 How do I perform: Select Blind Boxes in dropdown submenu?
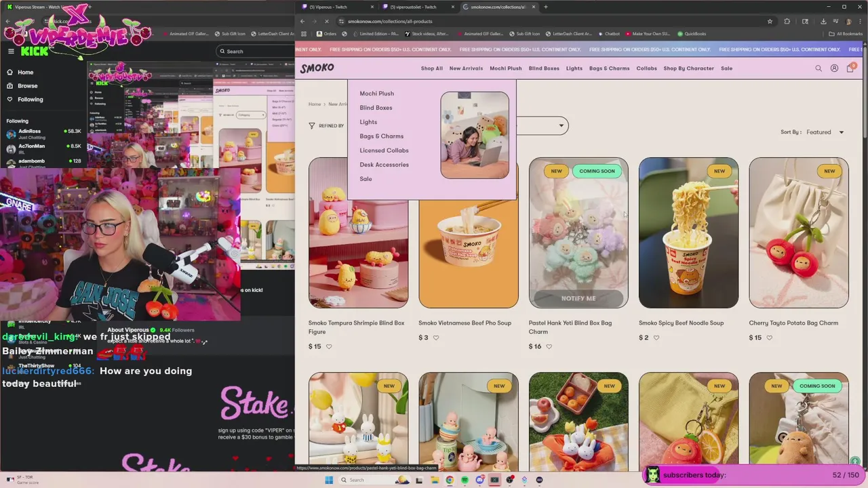376,108
